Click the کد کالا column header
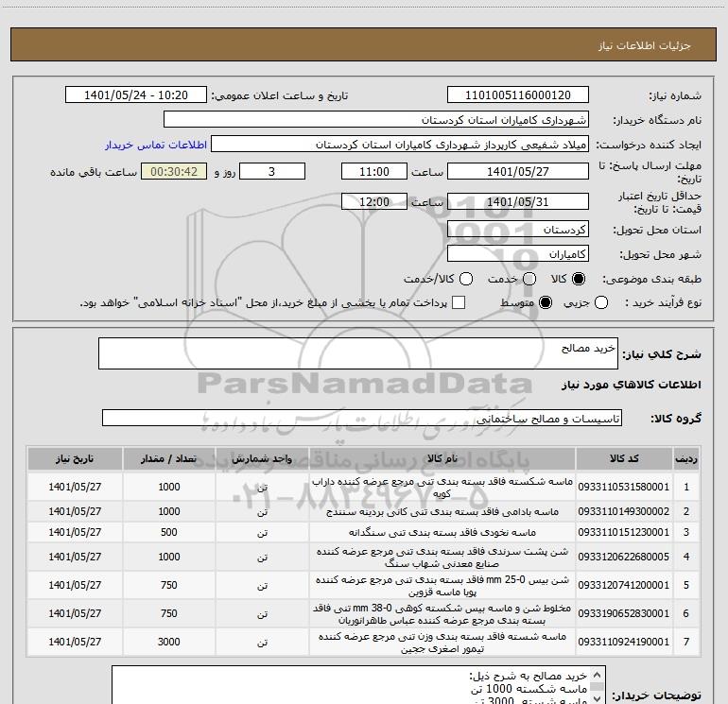The width and height of the screenshot is (728, 704). coord(624,459)
